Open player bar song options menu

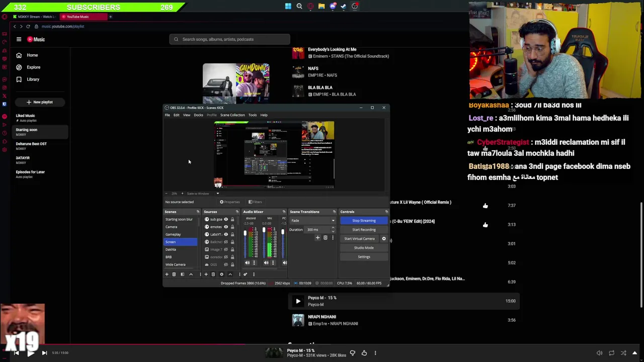375,353
